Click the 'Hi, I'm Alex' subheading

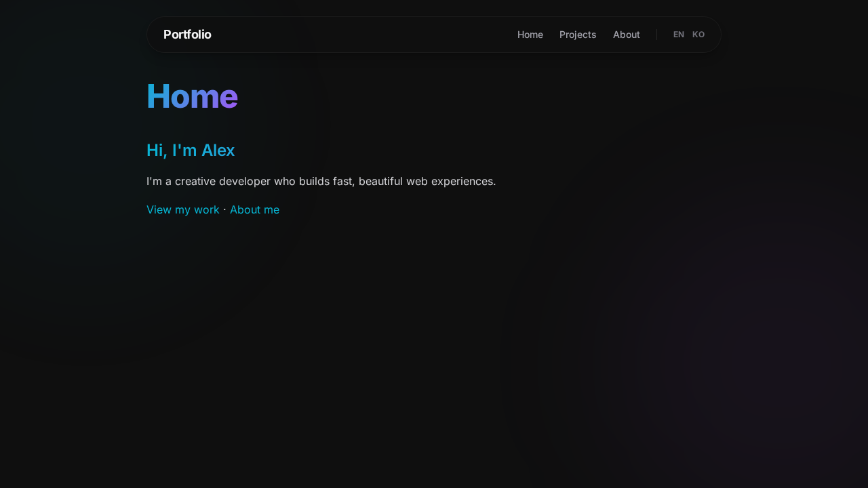tap(191, 150)
